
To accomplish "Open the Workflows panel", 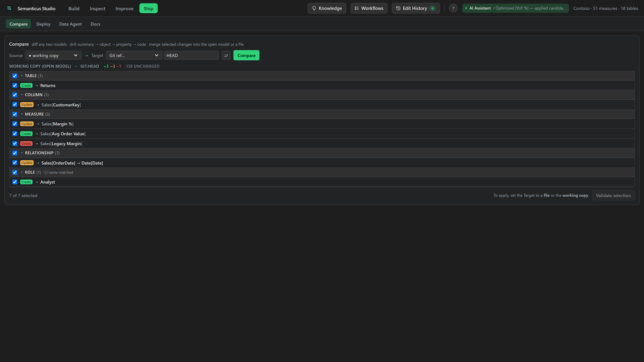I will point(369,8).
